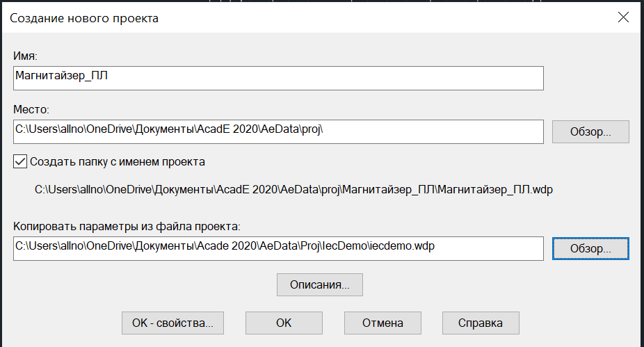
Task: Open help via Справка button
Action: [481, 323]
